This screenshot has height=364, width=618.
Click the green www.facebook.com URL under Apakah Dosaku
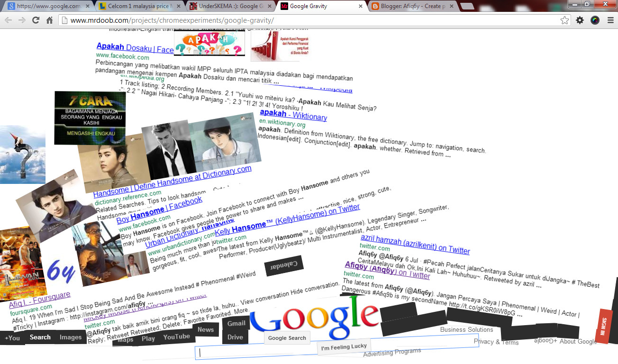(123, 57)
